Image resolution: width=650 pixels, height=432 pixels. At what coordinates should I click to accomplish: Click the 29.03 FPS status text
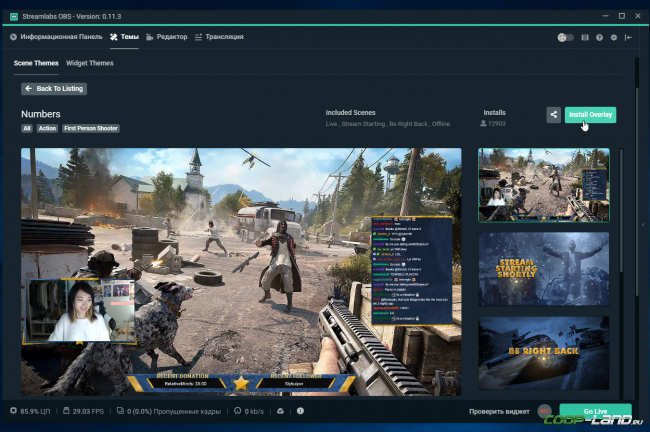[88, 411]
